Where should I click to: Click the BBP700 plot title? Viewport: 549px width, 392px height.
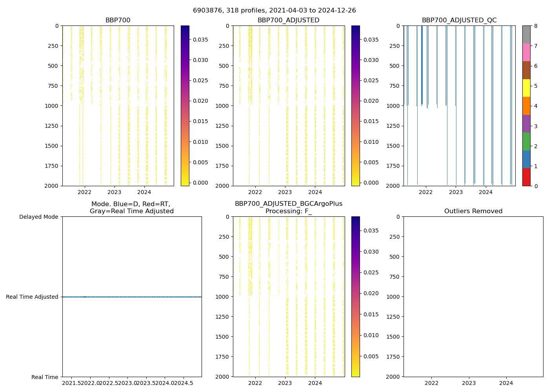[118, 20]
